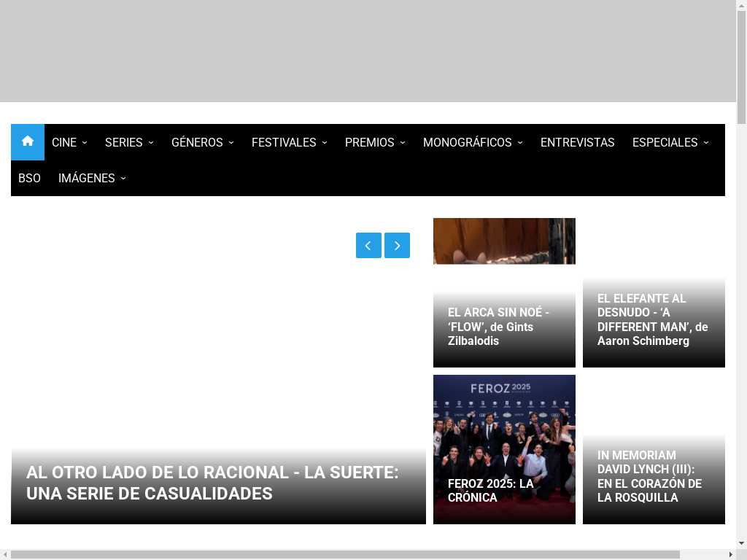This screenshot has height=560, width=747.
Task: Expand the GÉNEROS menu
Action: (202, 142)
